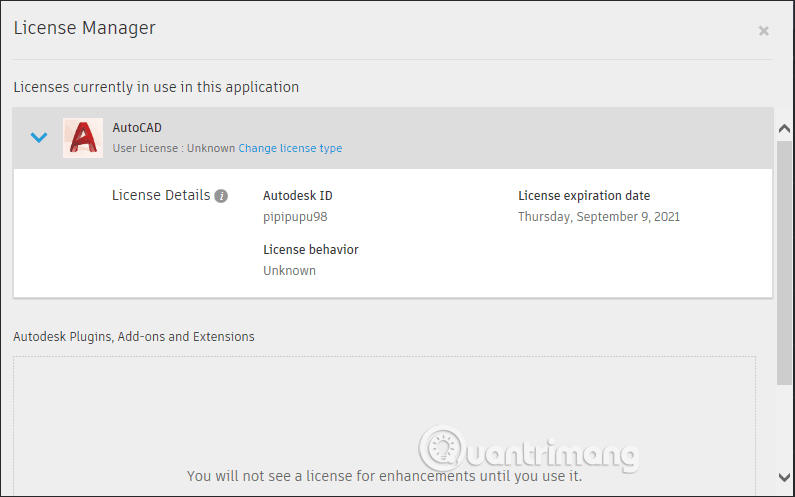
Task: Click the License expiration date label
Action: (584, 196)
